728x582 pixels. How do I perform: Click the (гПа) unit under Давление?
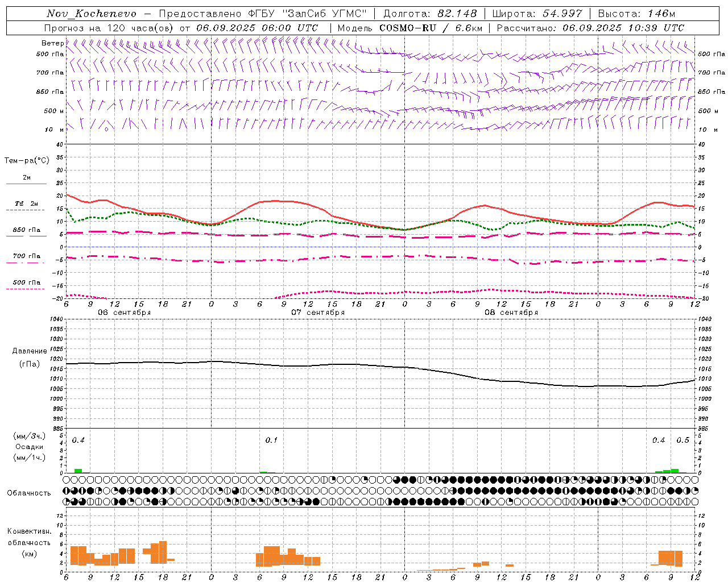30,364
